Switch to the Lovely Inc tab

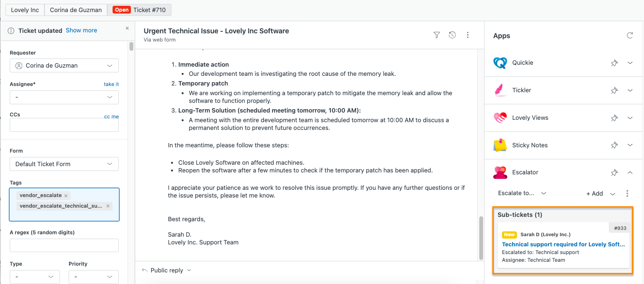click(25, 10)
